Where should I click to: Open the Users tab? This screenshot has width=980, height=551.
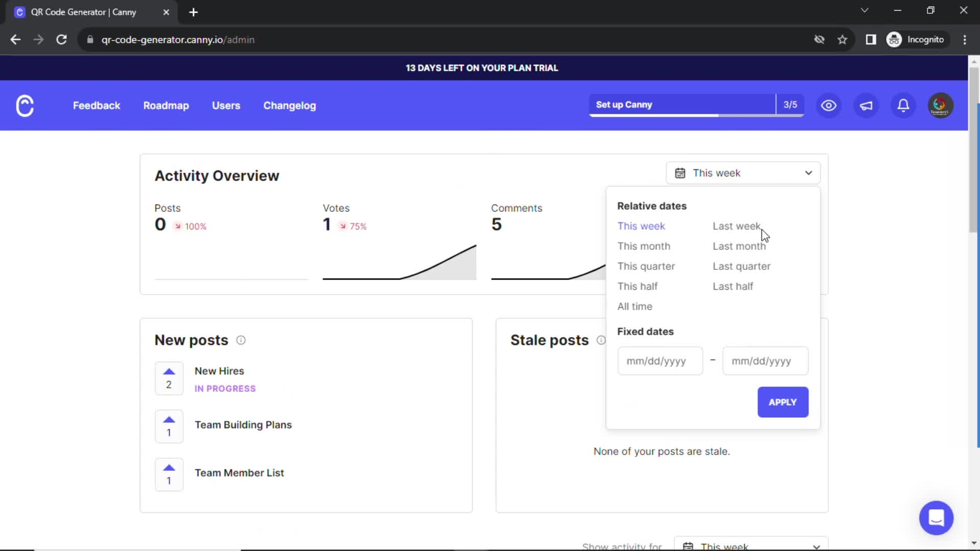click(x=226, y=106)
